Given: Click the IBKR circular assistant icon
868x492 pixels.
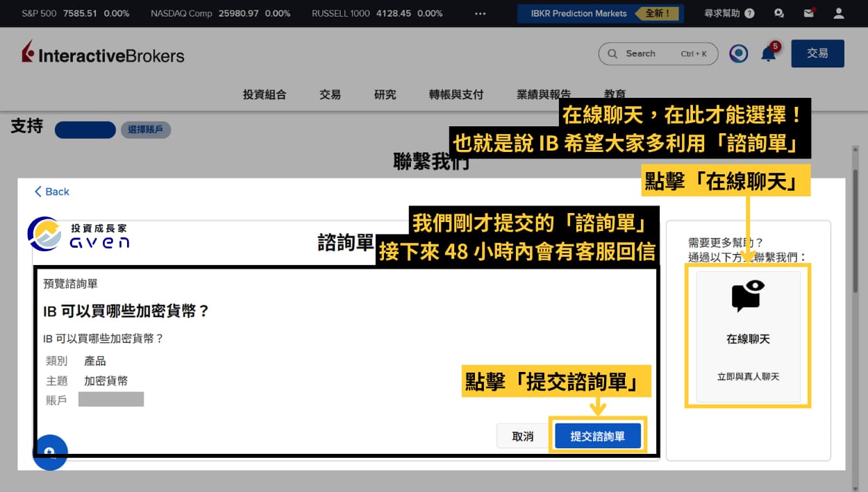Looking at the screenshot, I should [738, 53].
